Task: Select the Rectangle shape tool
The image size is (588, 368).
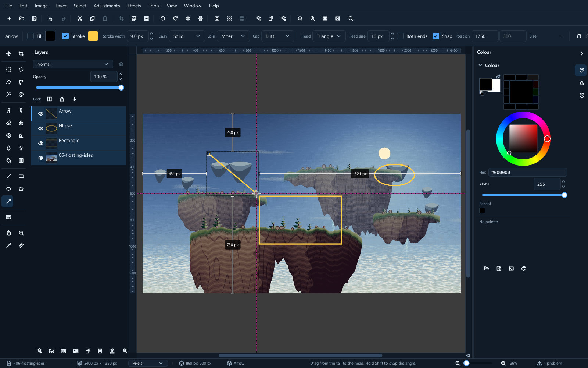Action: (x=21, y=176)
